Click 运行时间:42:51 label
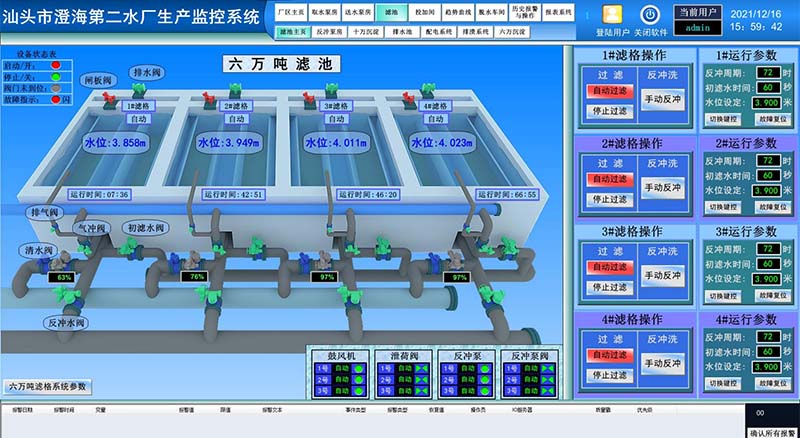This screenshot has width=800, height=438. point(234,194)
